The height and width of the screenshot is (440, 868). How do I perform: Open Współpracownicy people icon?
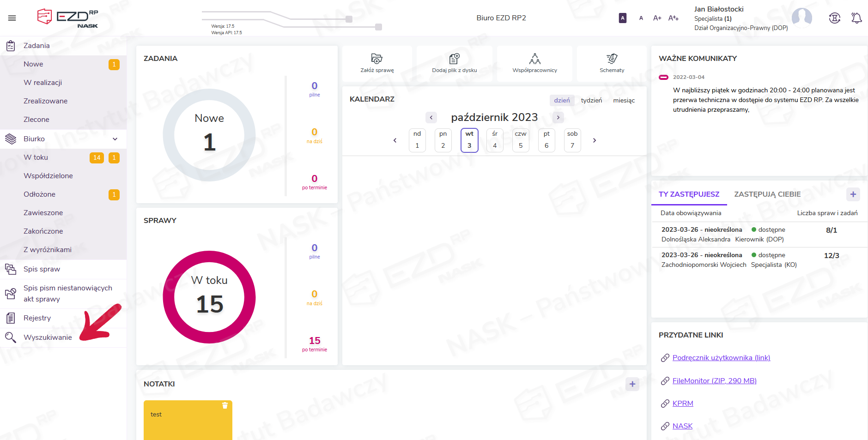tap(534, 59)
